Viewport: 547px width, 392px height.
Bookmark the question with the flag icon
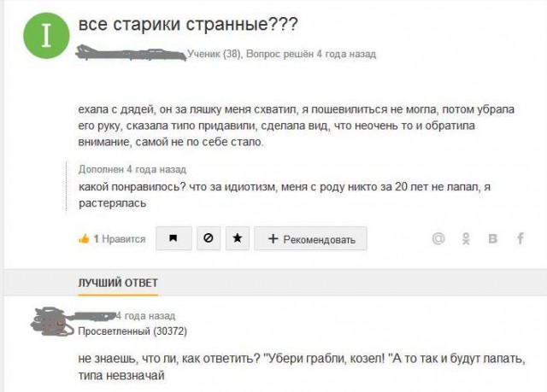pyautogui.click(x=174, y=239)
